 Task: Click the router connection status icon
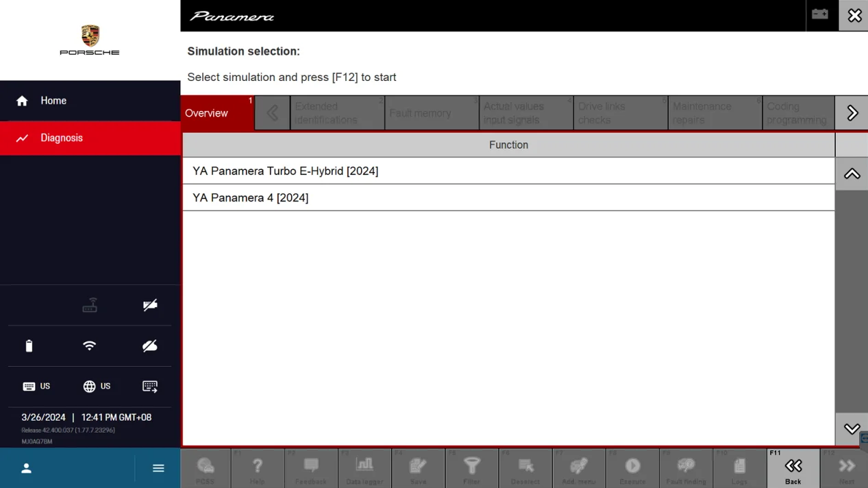[x=90, y=305]
